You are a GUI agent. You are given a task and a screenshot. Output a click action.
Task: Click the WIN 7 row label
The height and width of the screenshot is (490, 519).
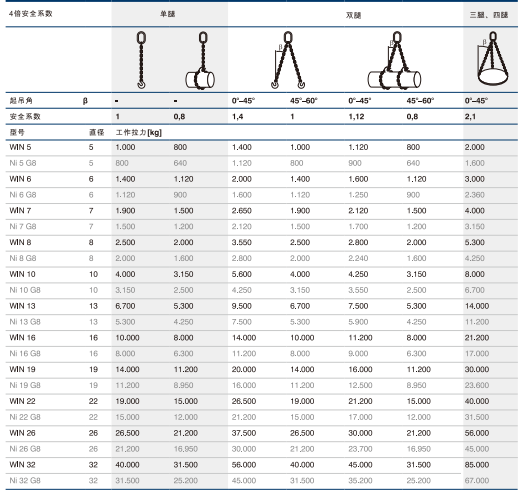pos(20,211)
